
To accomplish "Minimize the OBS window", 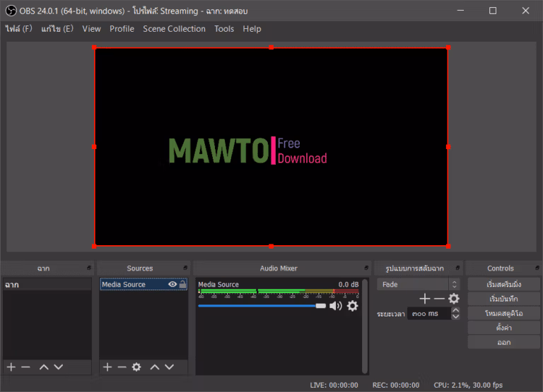I will (x=460, y=11).
